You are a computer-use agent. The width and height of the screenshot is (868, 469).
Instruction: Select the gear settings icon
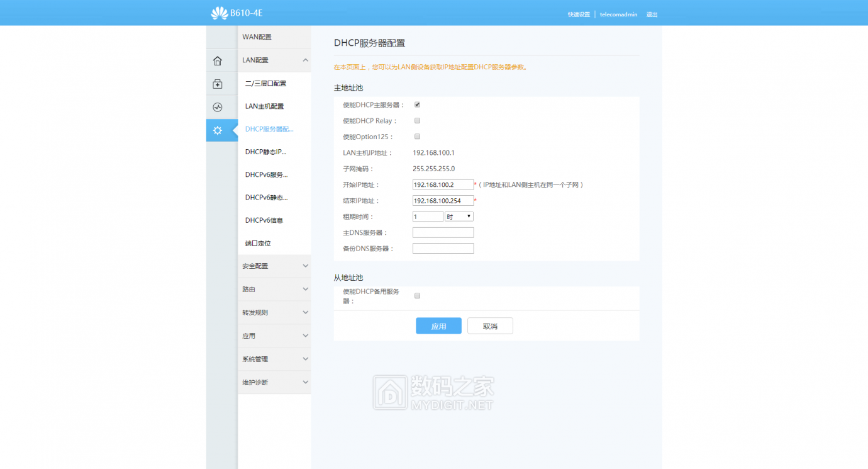(x=218, y=130)
